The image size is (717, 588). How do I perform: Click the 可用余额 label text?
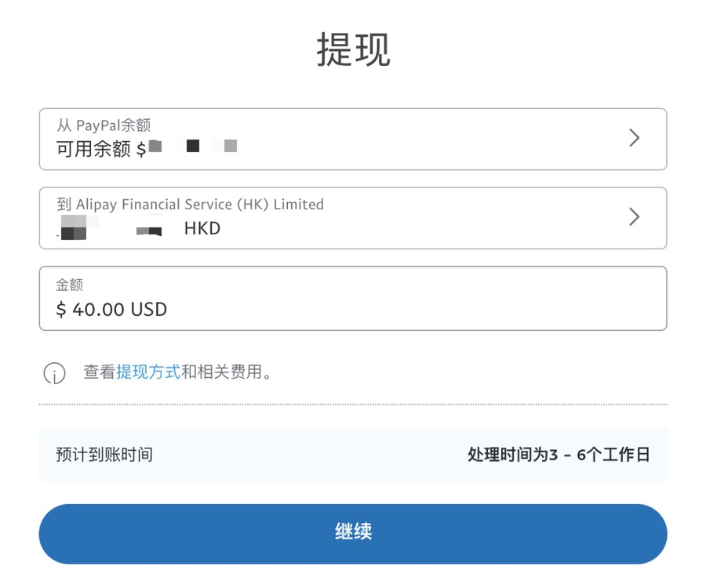click(93, 149)
